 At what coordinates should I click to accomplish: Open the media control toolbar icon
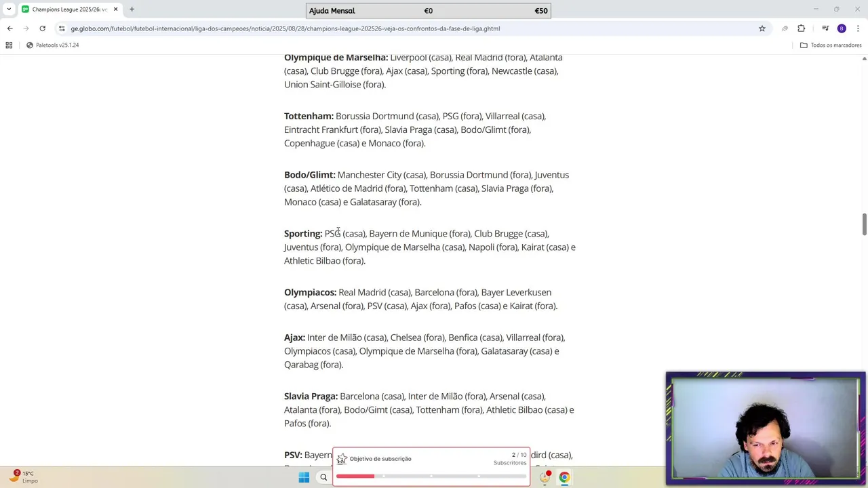pos(825,28)
